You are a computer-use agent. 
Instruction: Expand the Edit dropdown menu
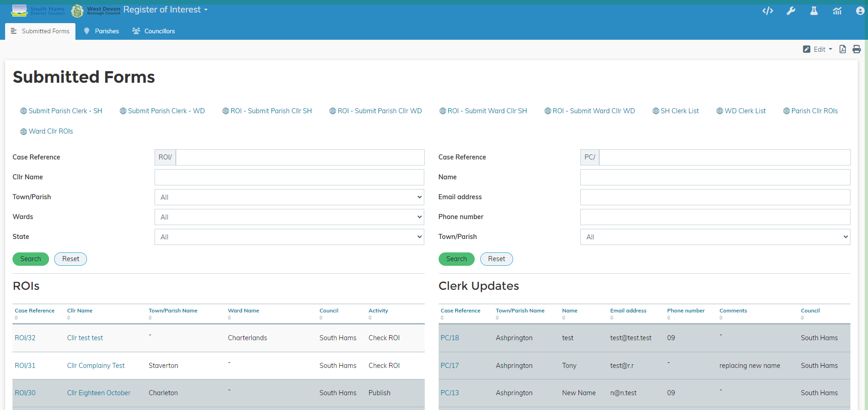pyautogui.click(x=818, y=49)
